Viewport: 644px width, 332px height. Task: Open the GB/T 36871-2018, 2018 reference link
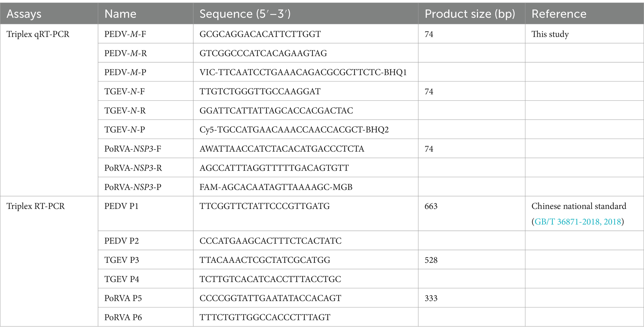pos(578,222)
